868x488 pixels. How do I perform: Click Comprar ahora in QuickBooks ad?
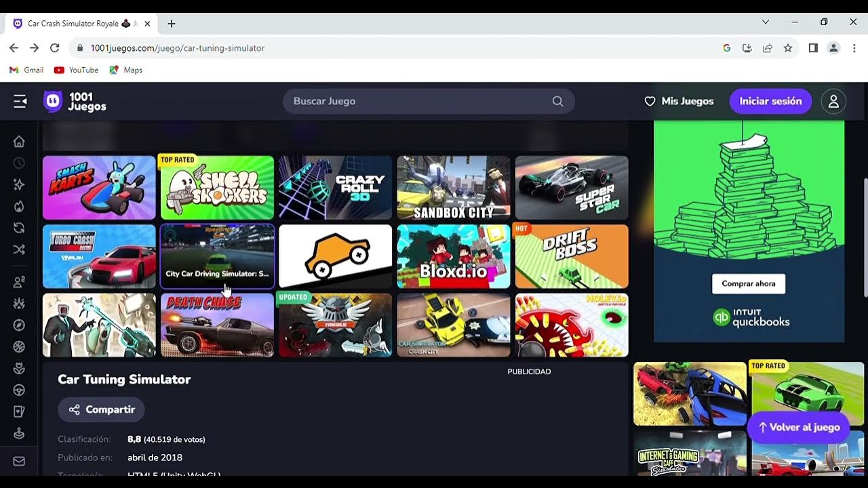tap(749, 283)
